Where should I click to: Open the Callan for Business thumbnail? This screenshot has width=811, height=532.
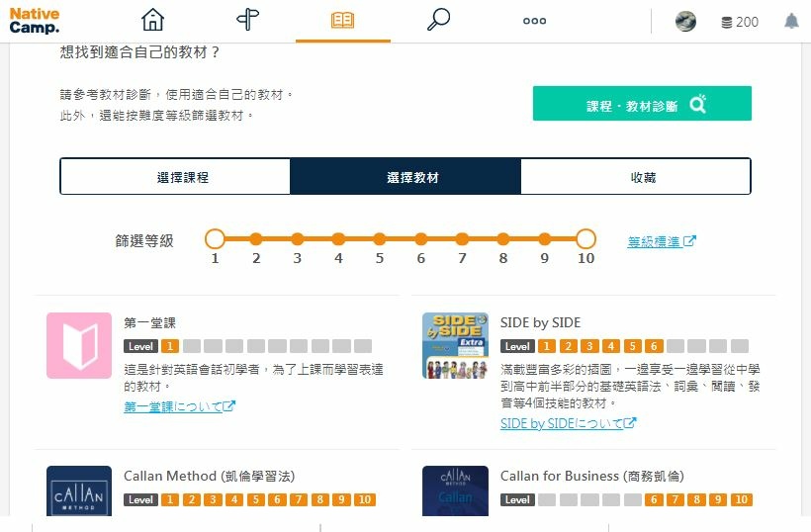(x=455, y=490)
